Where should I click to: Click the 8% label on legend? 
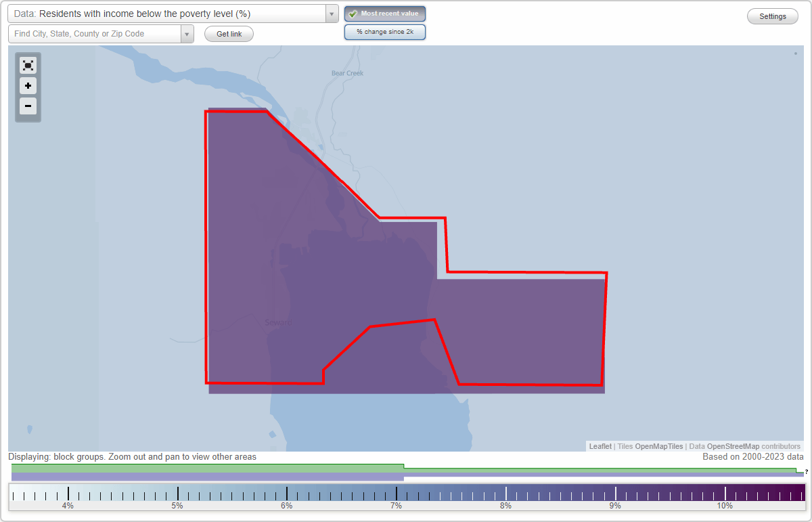[505, 506]
